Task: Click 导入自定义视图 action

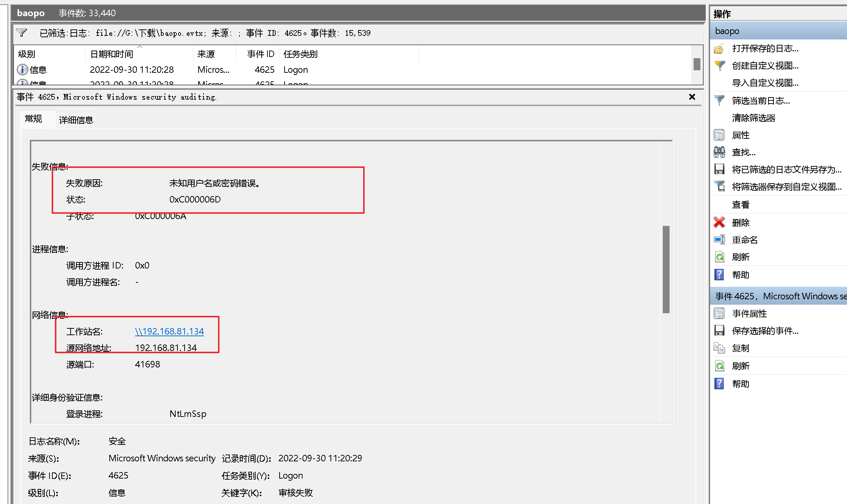Action: click(x=765, y=83)
